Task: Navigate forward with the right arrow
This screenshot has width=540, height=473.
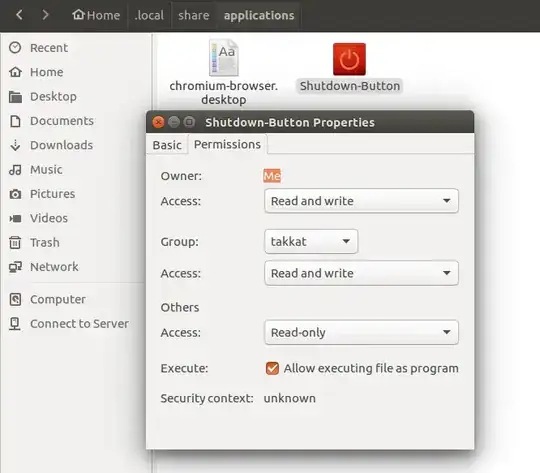Action: pyautogui.click(x=45, y=15)
